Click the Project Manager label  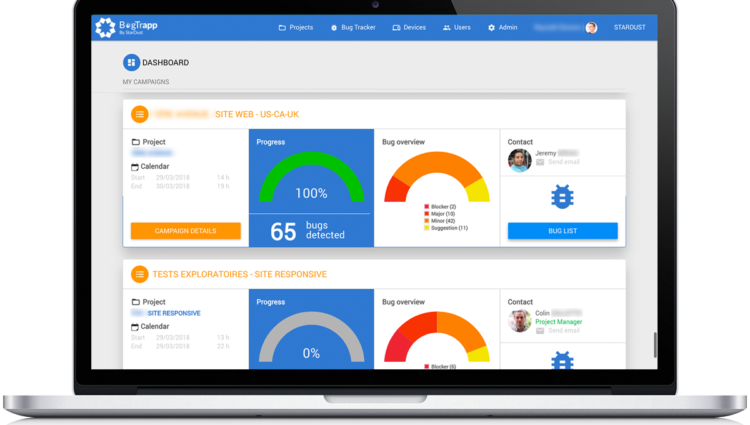tap(559, 322)
